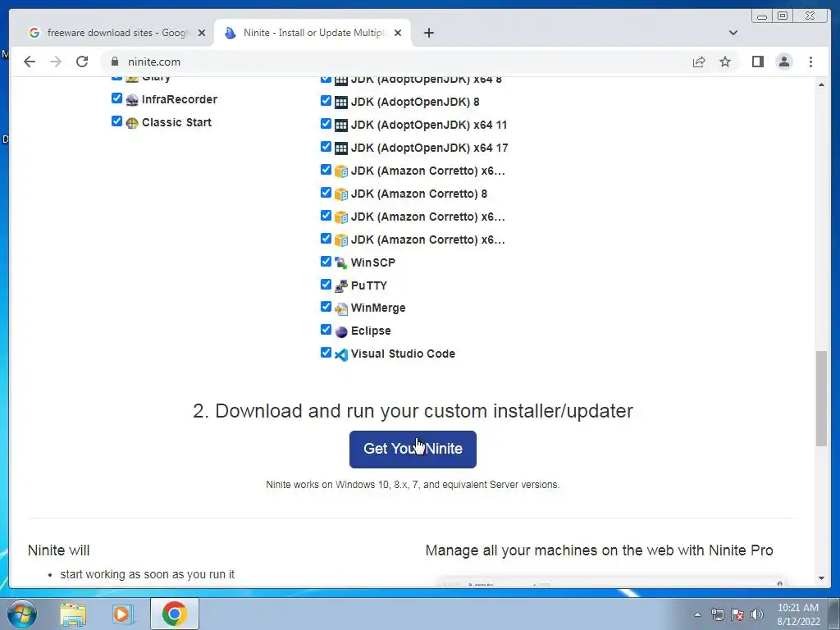Expand the tab search dropdown arrow
Screen dimensions: 840x630
(x=733, y=33)
